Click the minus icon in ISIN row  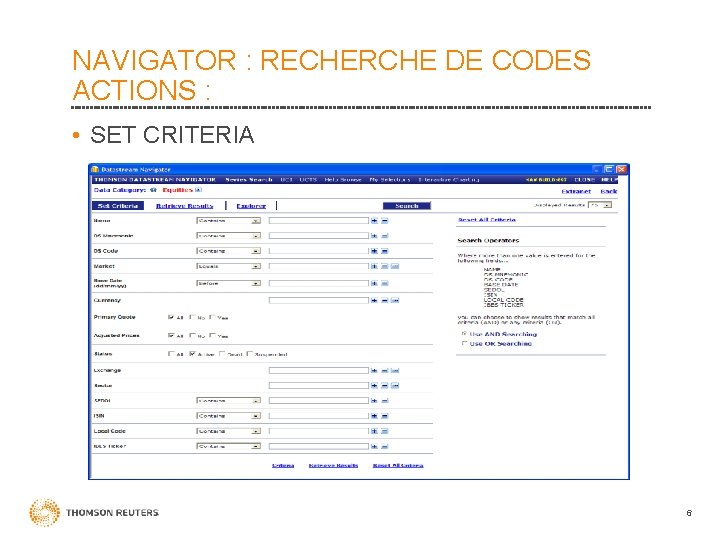(x=385, y=416)
